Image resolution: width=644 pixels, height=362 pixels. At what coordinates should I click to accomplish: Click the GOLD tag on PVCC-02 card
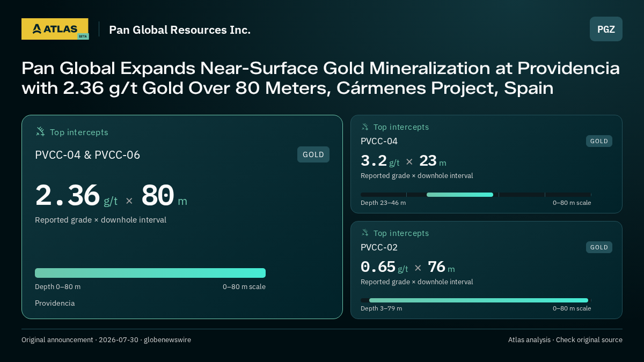click(x=599, y=247)
